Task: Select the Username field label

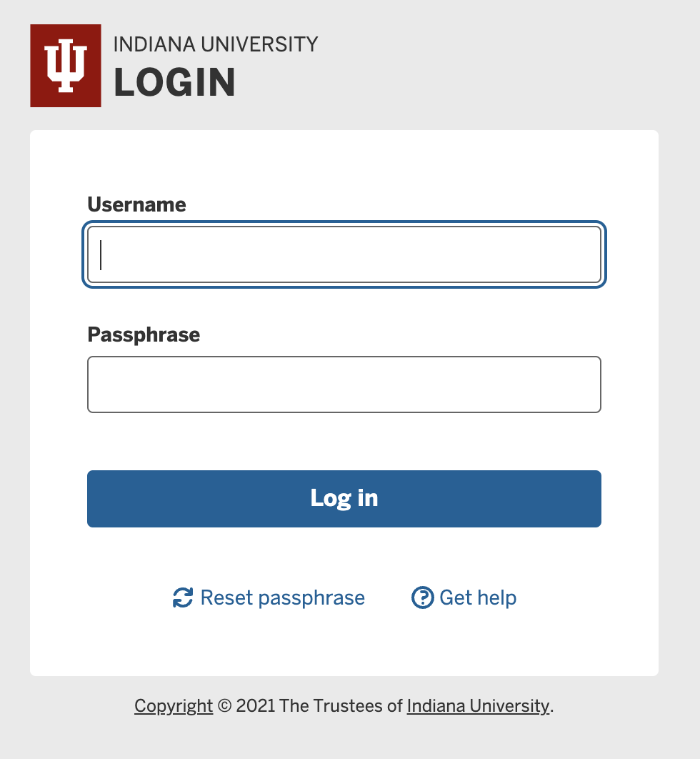Action: (x=136, y=204)
